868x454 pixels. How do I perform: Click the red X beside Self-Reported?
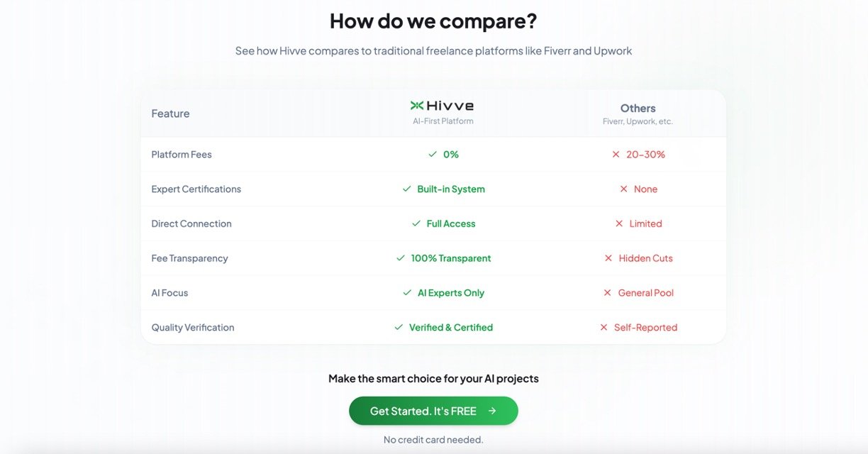coord(603,328)
